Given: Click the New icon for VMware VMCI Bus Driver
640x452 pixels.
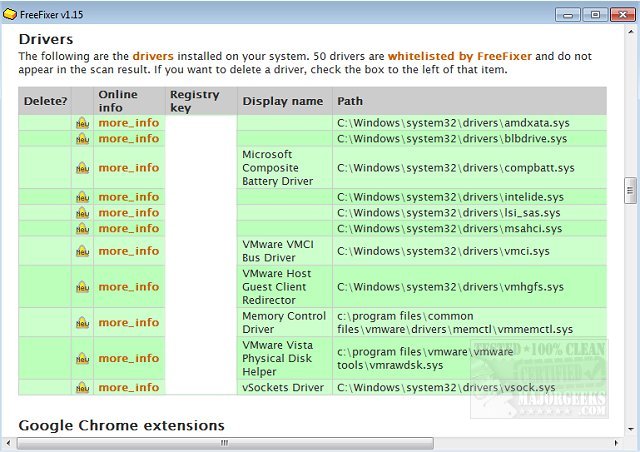Looking at the screenshot, I should tap(82, 251).
